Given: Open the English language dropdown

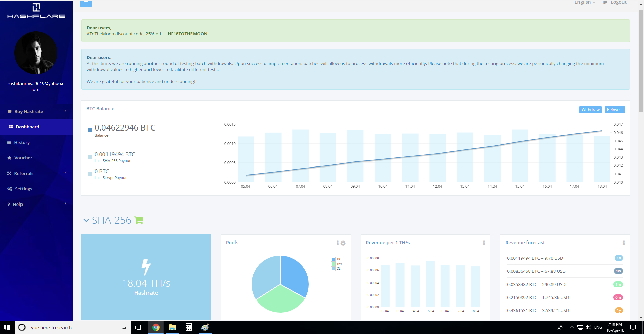Looking at the screenshot, I should point(585,2).
